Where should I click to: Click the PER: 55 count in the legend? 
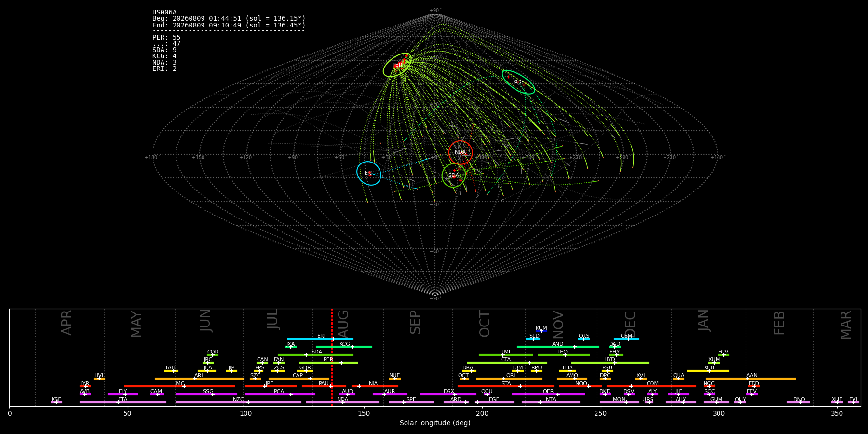click(166, 37)
